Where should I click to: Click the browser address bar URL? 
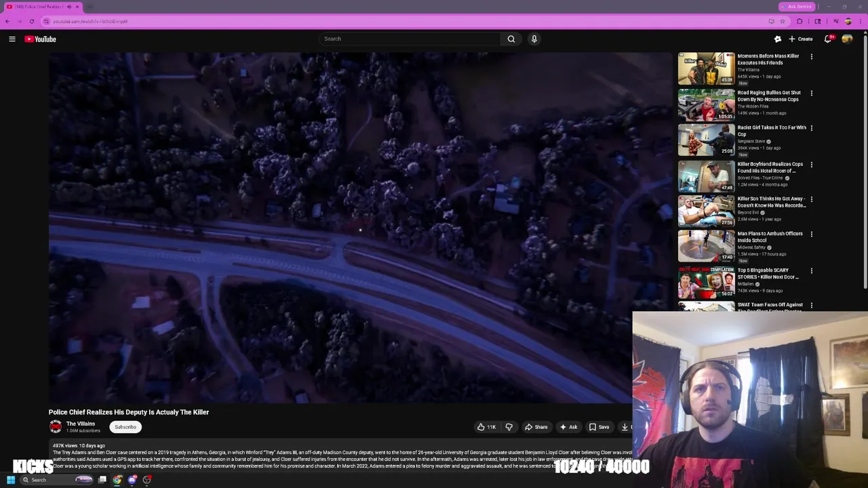[x=90, y=21]
